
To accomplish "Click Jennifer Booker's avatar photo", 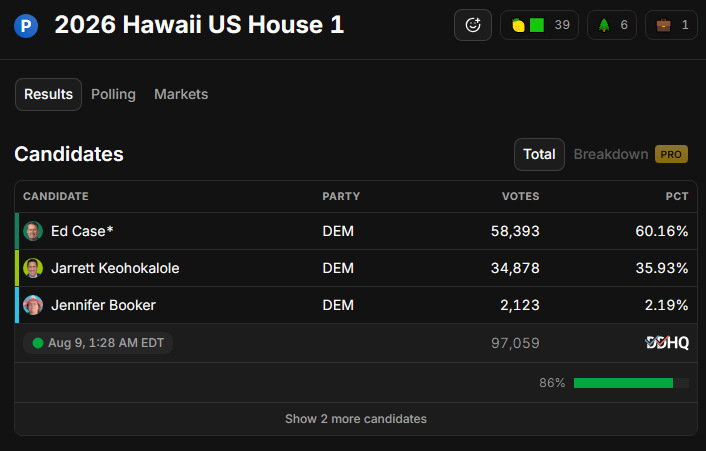I will click(33, 305).
